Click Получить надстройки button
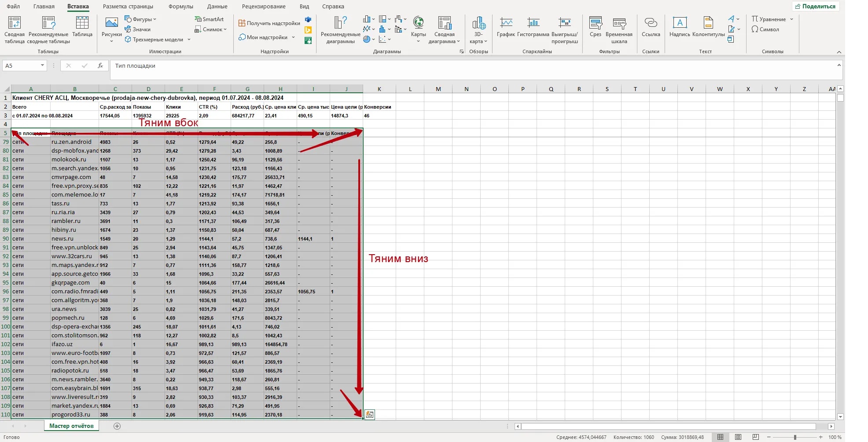868x442 pixels. click(269, 23)
